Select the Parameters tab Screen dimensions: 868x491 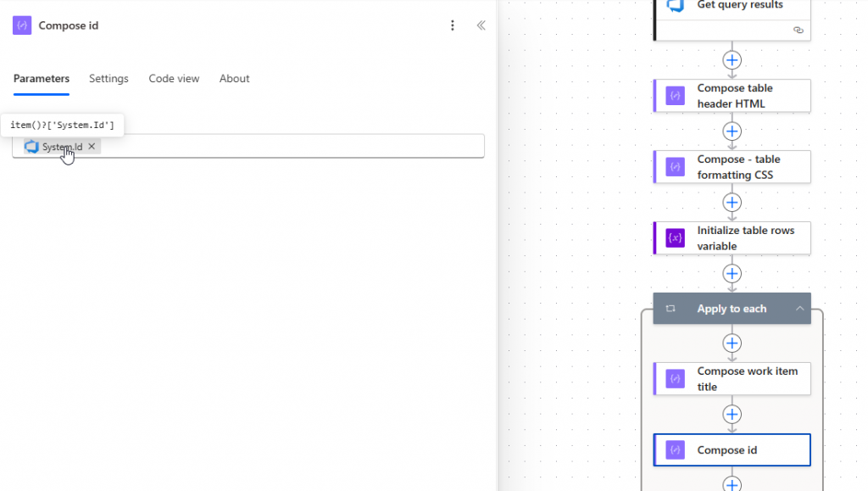(x=42, y=79)
